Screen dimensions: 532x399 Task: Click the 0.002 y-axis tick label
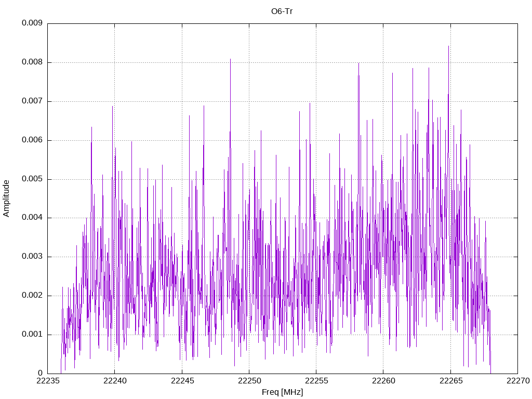point(32,296)
